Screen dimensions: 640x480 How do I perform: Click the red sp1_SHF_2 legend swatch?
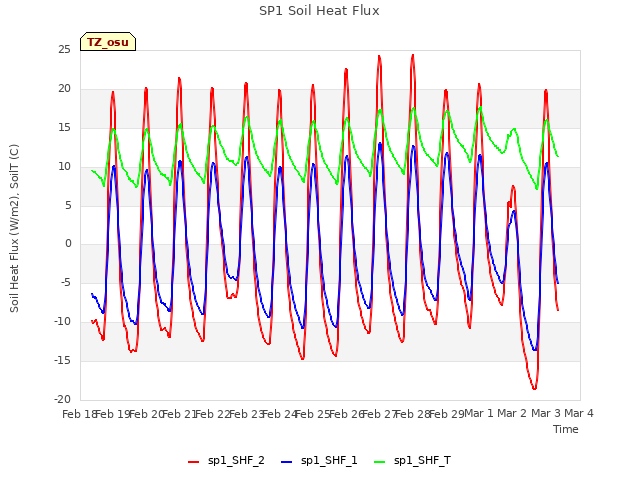point(193,462)
